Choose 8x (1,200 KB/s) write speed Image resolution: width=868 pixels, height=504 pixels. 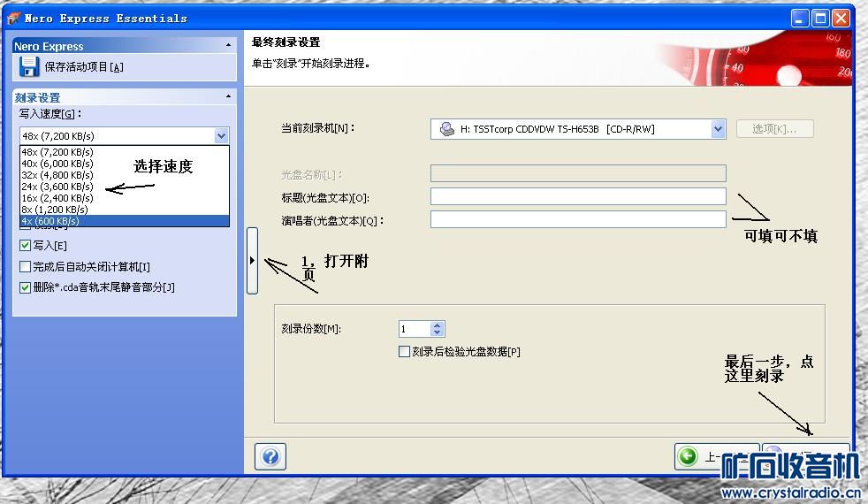pyautogui.click(x=125, y=210)
